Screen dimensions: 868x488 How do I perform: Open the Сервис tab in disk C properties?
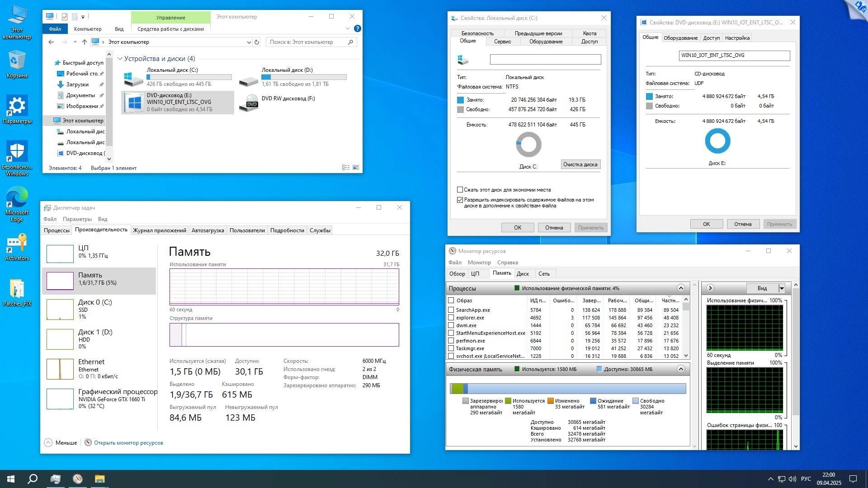pos(503,41)
